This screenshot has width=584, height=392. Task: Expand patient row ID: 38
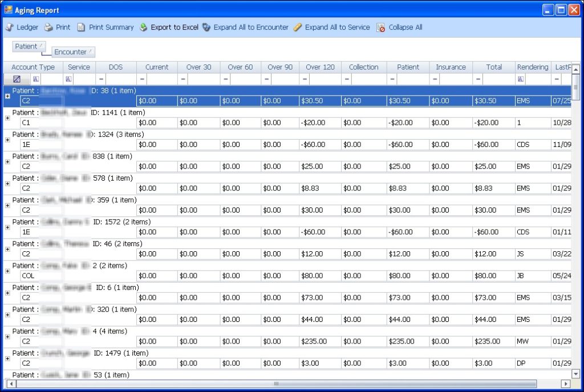click(7, 96)
